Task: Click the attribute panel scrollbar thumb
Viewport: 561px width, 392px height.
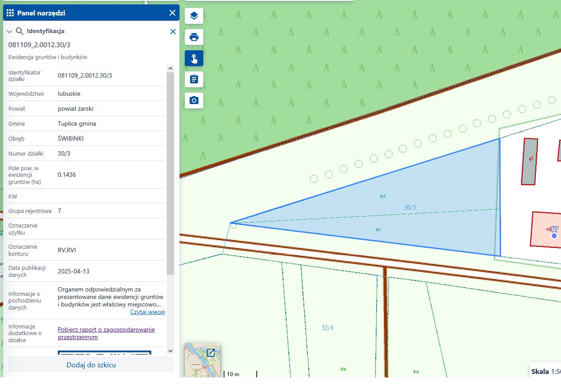Action: click(170, 172)
